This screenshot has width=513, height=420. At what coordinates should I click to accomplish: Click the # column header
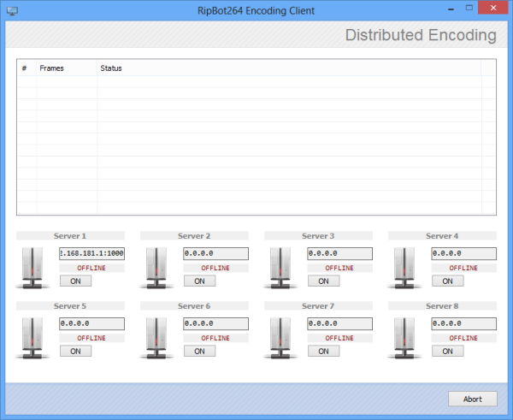[x=27, y=68]
